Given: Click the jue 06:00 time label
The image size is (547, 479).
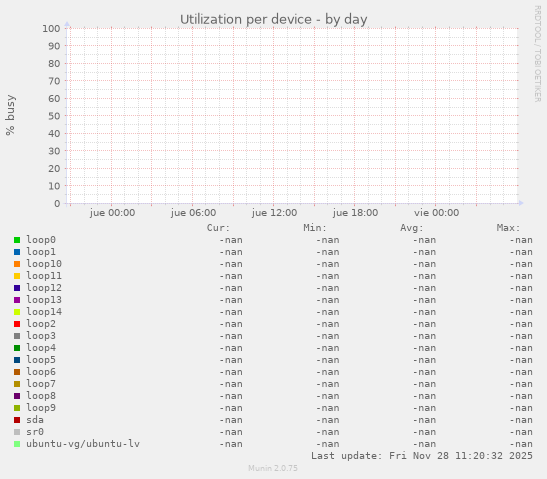Looking at the screenshot, I should (193, 213).
